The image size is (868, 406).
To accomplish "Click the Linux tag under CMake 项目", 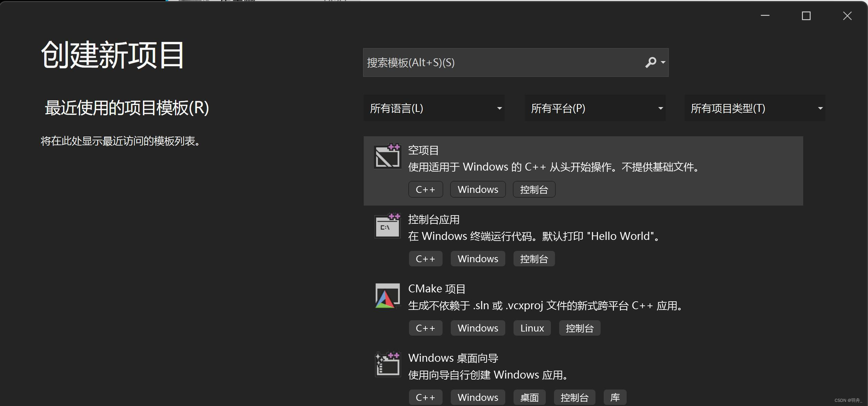I will [532, 328].
